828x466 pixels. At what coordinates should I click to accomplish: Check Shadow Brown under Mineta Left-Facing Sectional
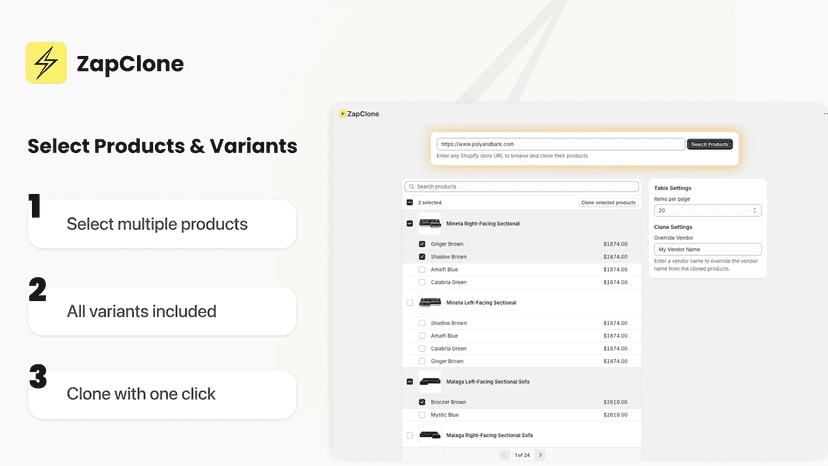[422, 323]
